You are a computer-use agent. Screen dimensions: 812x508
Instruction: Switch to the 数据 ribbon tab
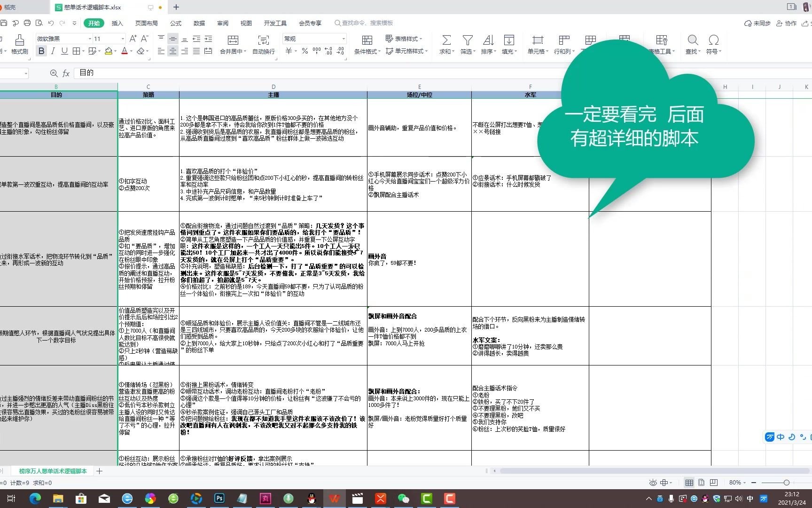coord(198,23)
